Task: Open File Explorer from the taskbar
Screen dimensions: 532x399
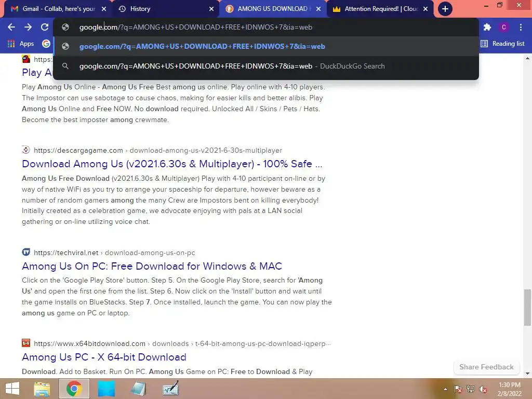Action: pyautogui.click(x=42, y=389)
